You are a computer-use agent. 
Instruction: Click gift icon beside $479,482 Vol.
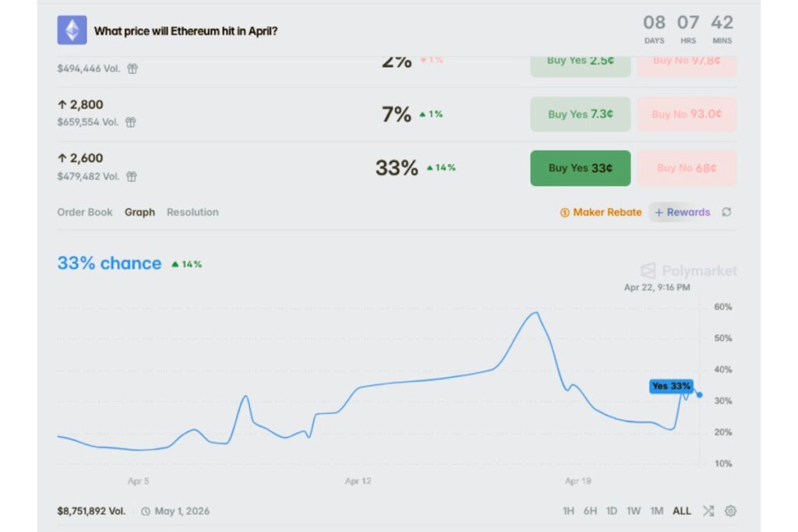click(131, 177)
